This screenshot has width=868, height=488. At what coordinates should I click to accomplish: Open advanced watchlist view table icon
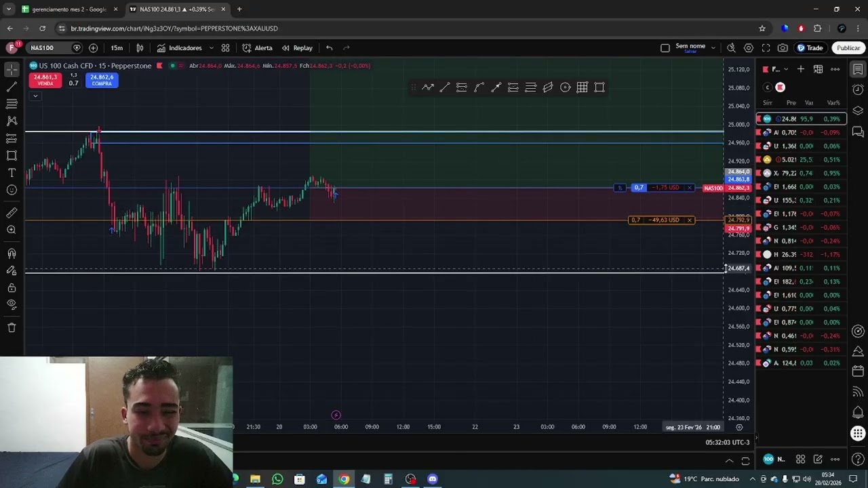(818, 69)
